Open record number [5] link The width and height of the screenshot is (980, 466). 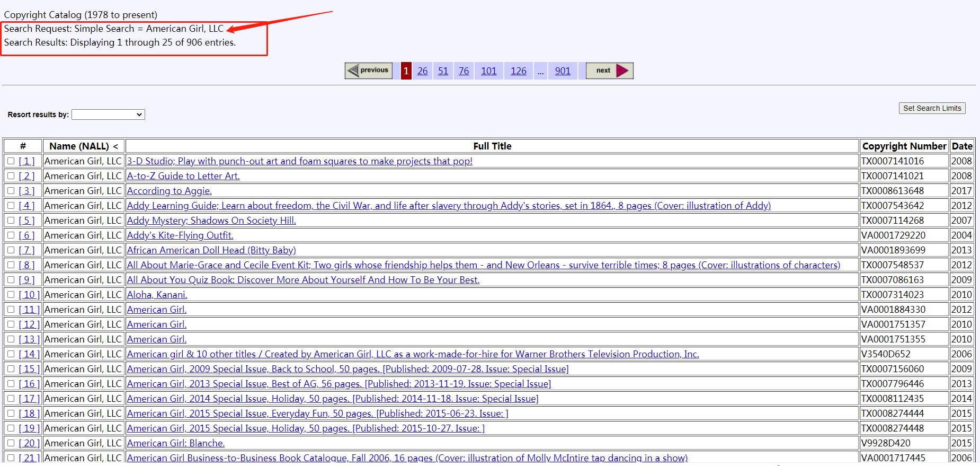point(26,221)
